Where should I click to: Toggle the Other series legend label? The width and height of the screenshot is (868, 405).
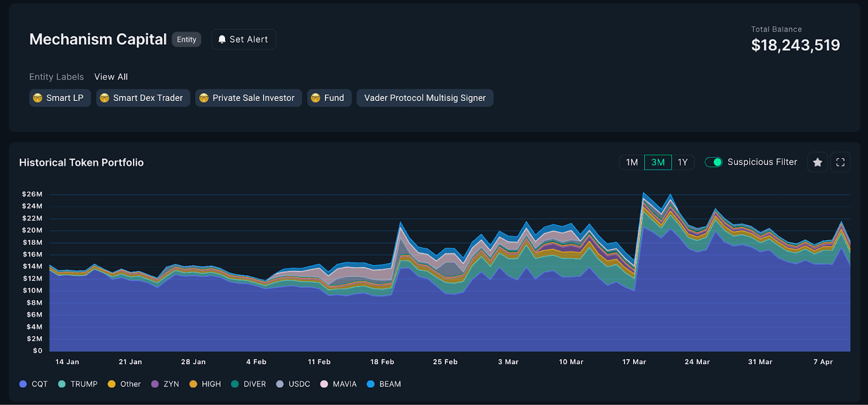point(131,384)
